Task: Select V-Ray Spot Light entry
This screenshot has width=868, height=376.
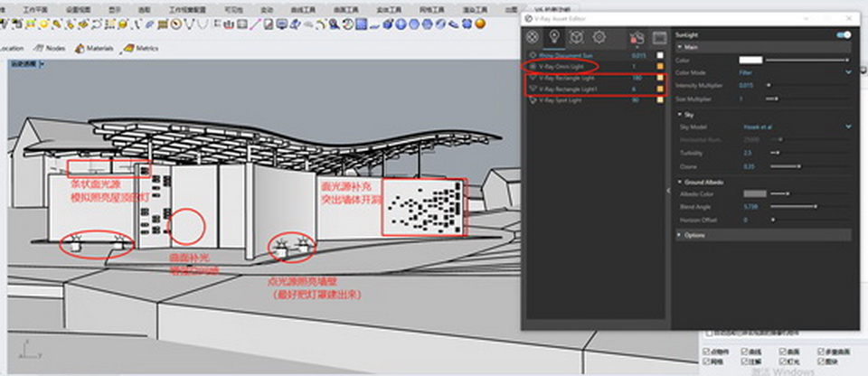Action: pos(561,100)
